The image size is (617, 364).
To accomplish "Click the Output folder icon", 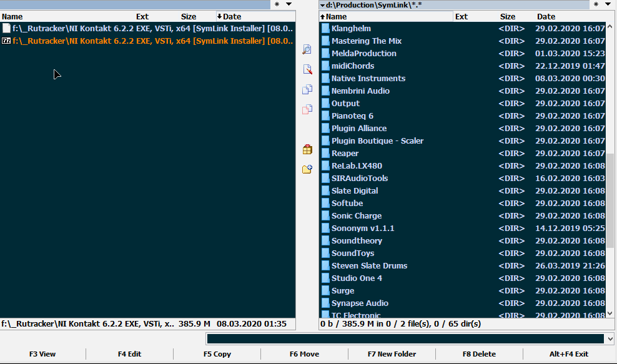I will pos(325,104).
